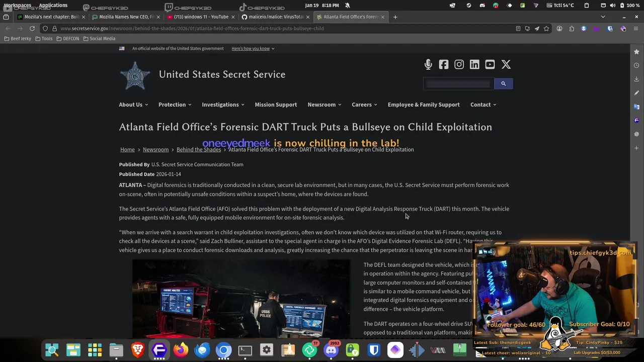The height and width of the screenshot is (362, 644).
Task: Open the DEFCON bookmarks folder
Action: pos(68,38)
